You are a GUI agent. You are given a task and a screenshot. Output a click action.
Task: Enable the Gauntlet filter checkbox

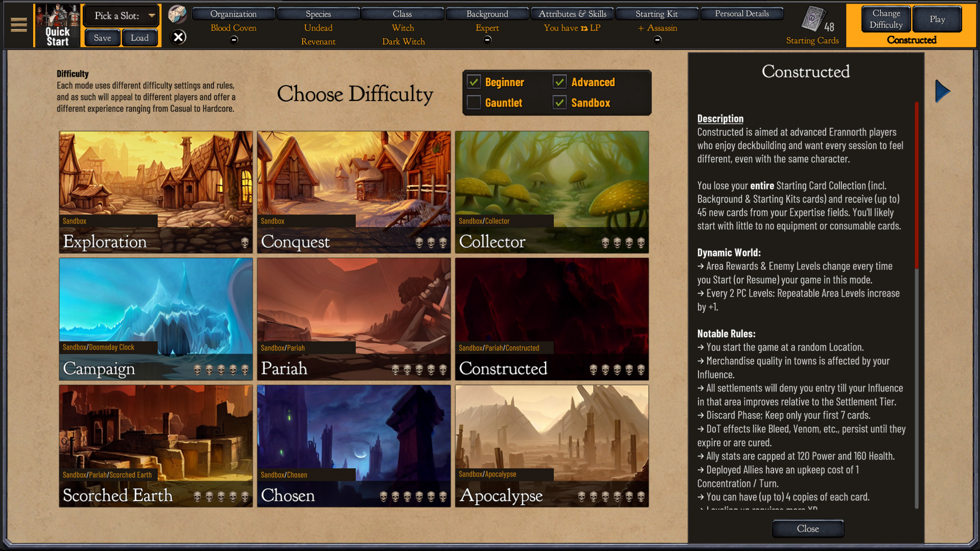coord(474,103)
